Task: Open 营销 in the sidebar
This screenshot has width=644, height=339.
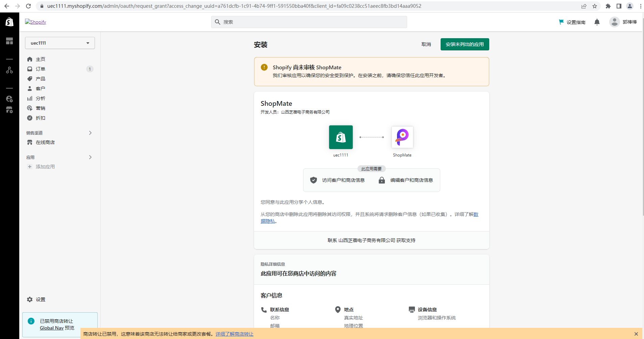Action: 41,108
